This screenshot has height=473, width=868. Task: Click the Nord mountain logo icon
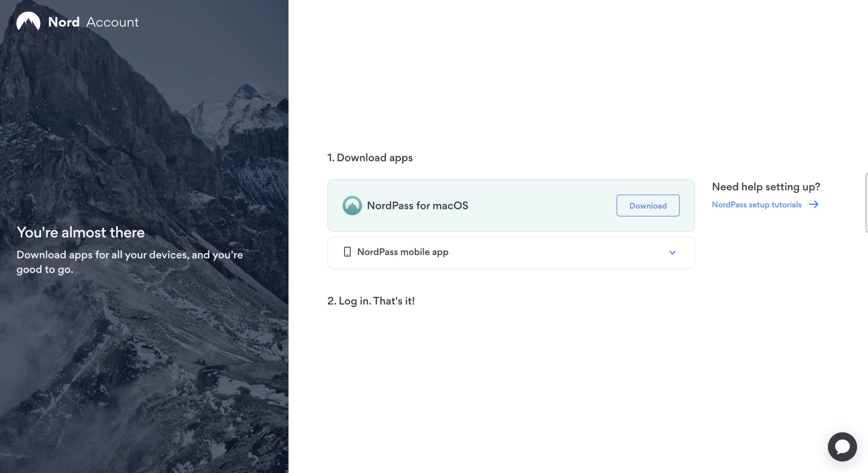click(28, 21)
